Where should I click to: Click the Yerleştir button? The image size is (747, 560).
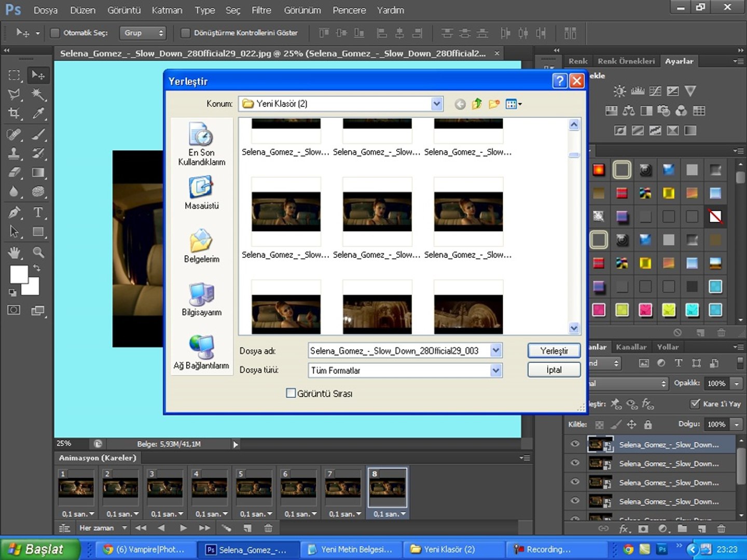pos(554,351)
